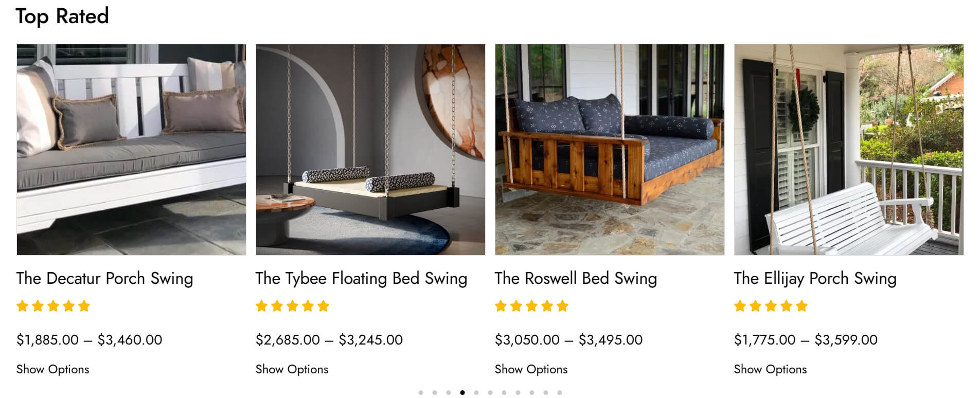Go to the last carousel pagination dot

[x=560, y=392]
